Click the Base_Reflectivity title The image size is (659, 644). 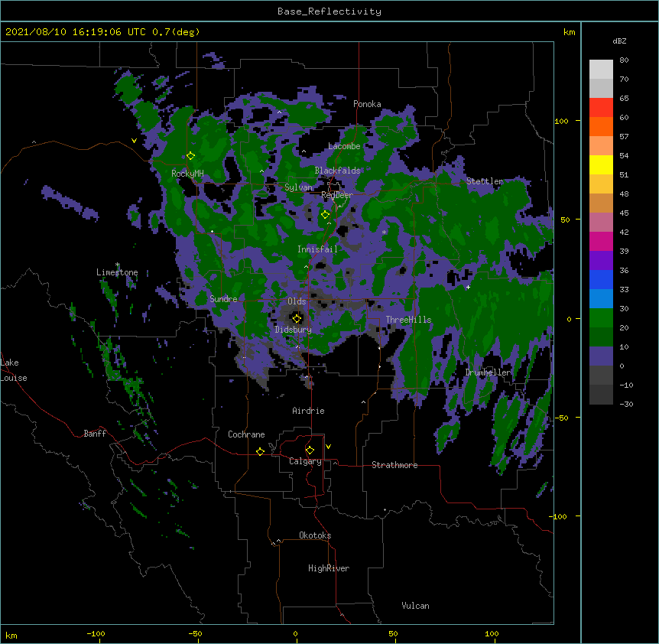click(329, 11)
